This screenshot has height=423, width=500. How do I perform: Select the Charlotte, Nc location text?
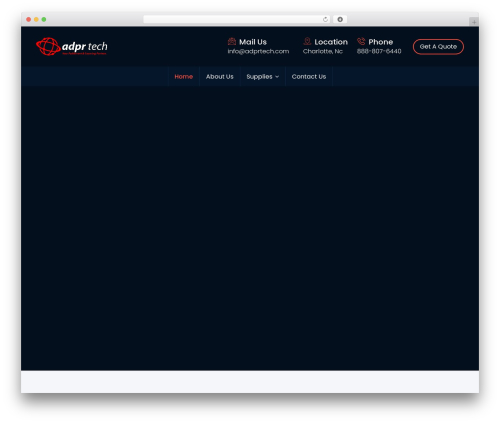pos(323,51)
